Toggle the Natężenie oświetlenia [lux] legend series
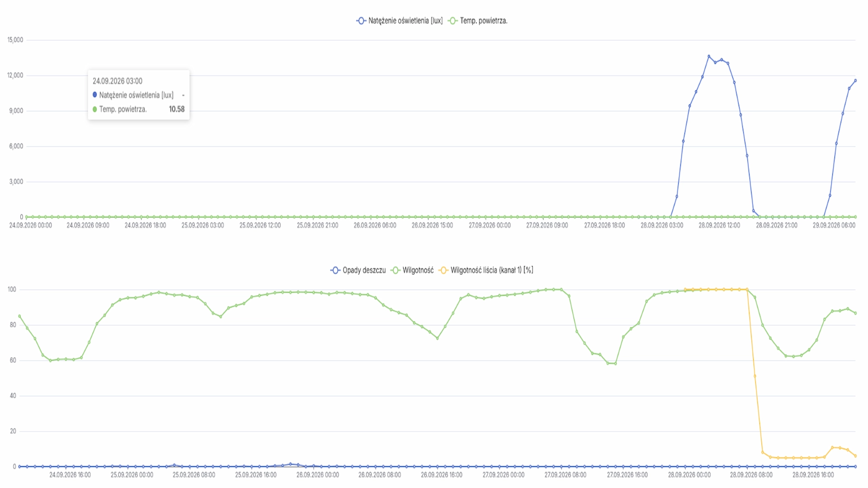This screenshot has height=488, width=868. click(400, 21)
